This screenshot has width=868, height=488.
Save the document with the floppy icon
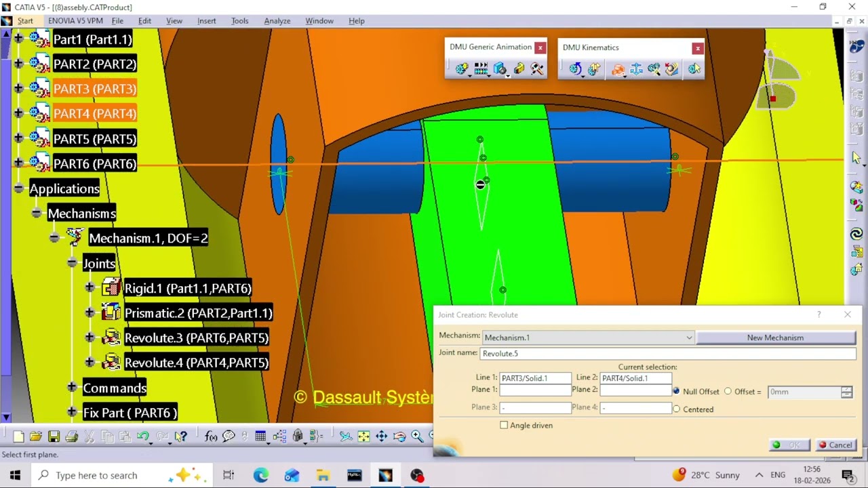(x=54, y=436)
